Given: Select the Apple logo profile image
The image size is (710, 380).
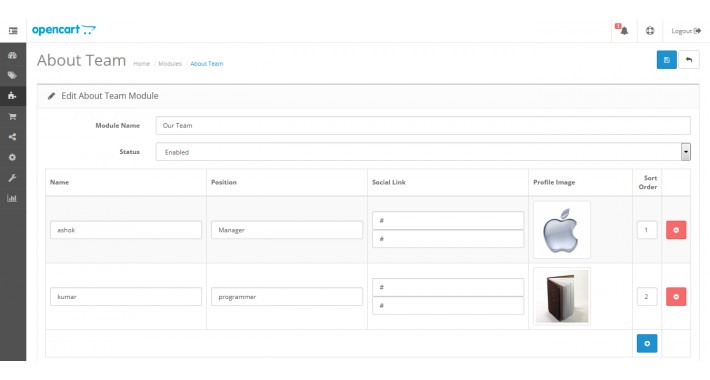Looking at the screenshot, I should (561, 230).
